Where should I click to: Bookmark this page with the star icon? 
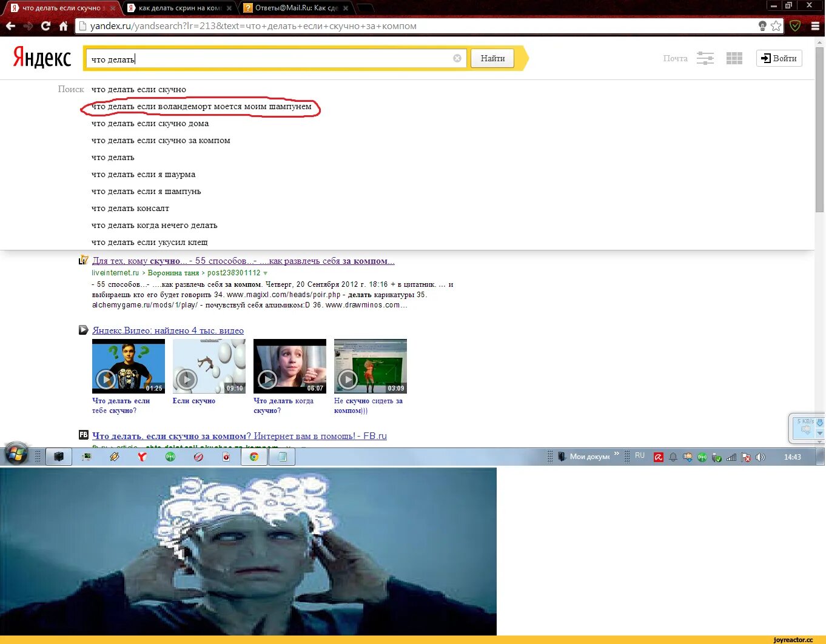coord(776,26)
